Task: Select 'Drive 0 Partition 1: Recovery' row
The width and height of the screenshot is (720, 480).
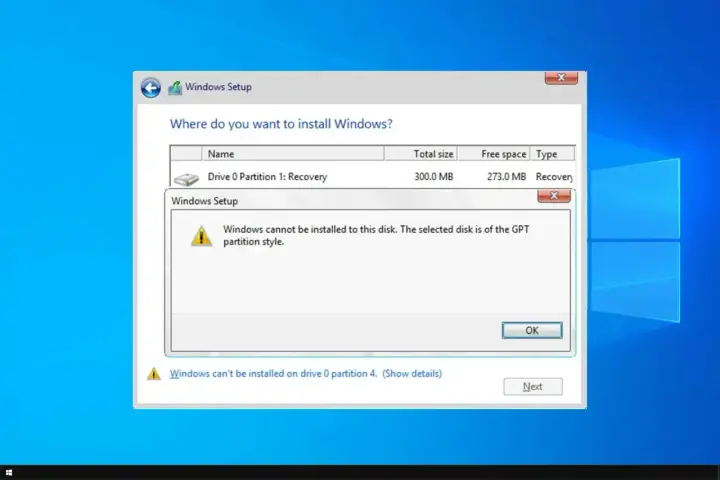Action: [x=372, y=177]
